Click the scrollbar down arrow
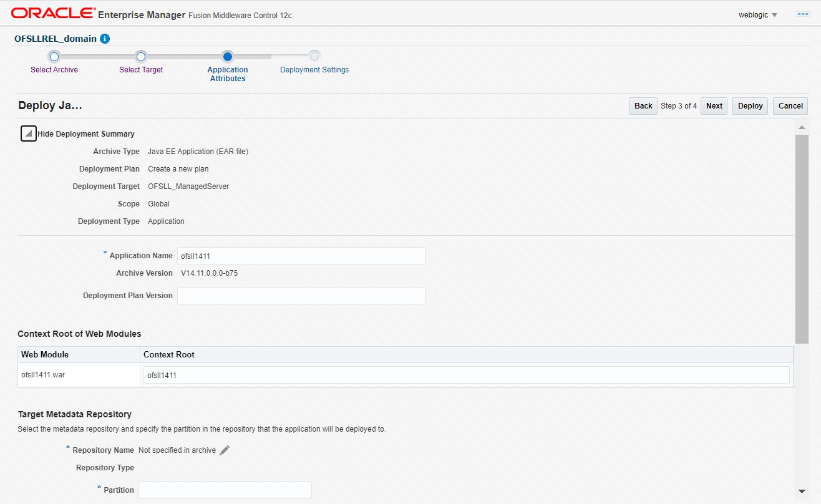This screenshot has width=821, height=504. coord(802,492)
